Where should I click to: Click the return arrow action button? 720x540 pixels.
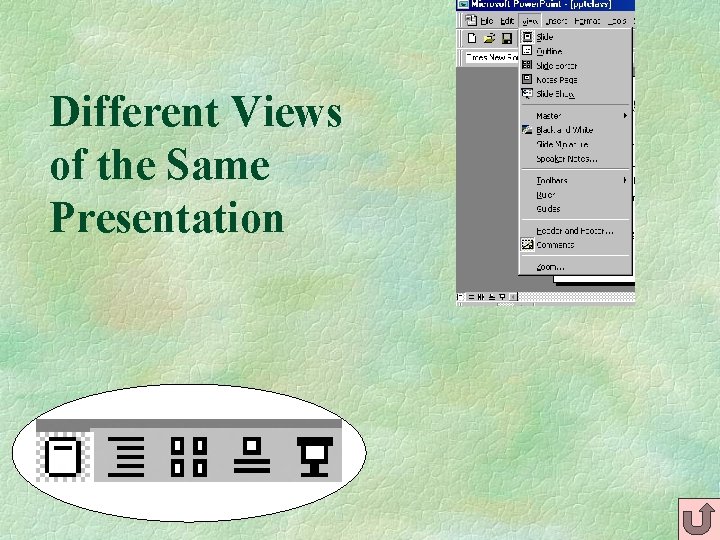tap(698, 519)
